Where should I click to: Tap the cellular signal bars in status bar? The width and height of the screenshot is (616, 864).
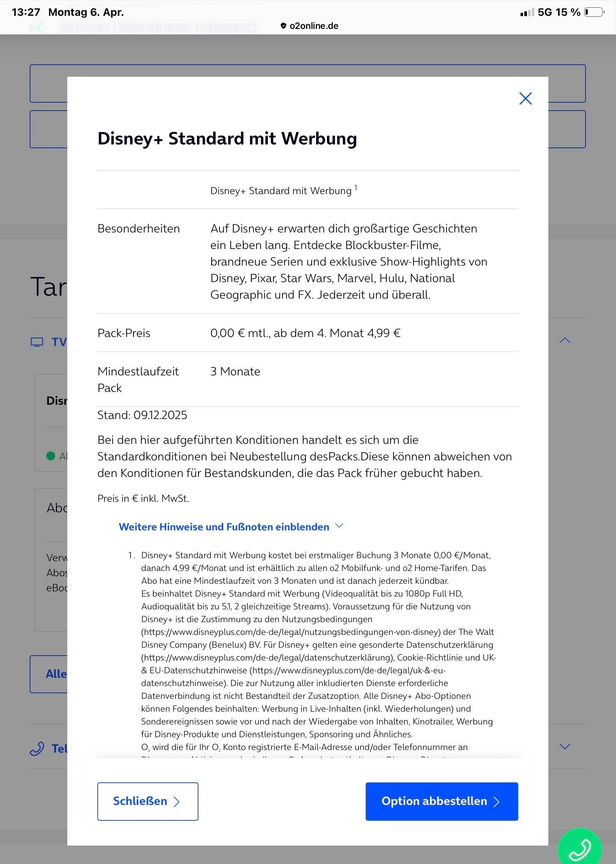click(527, 12)
